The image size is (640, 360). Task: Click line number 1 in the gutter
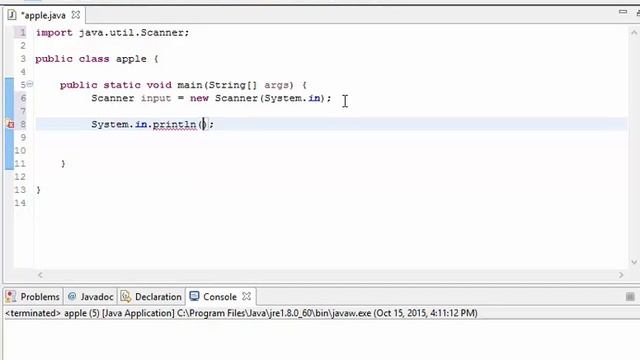tap(23, 33)
